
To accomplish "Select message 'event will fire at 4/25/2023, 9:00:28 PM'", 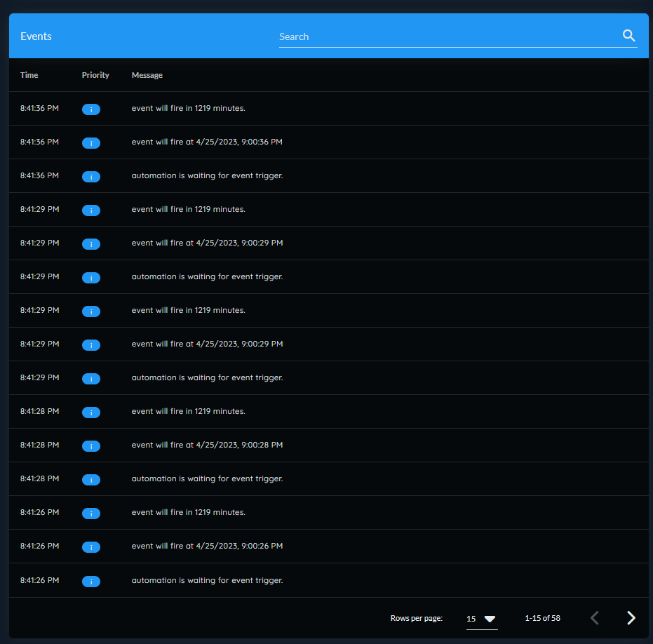I will point(207,445).
